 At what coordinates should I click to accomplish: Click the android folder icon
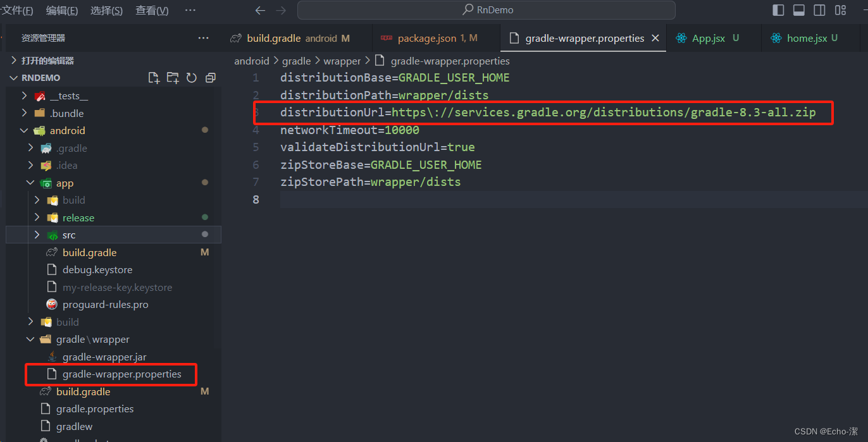point(40,130)
